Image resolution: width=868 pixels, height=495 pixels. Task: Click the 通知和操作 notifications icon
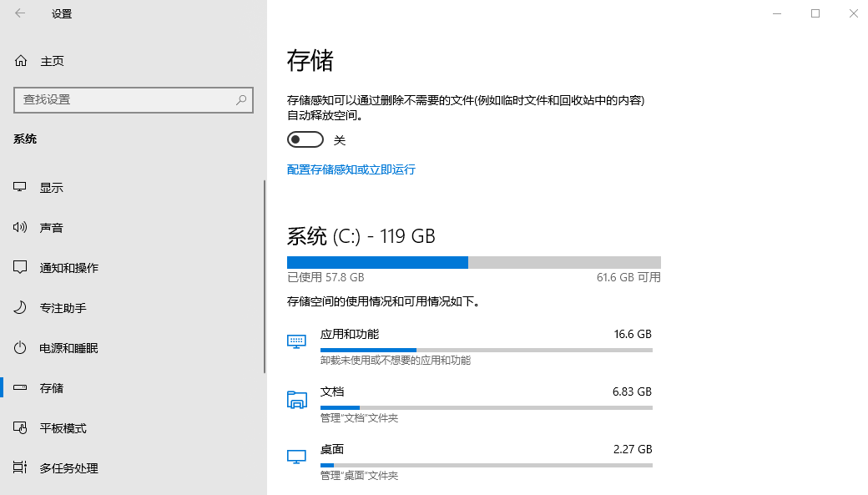(20, 267)
